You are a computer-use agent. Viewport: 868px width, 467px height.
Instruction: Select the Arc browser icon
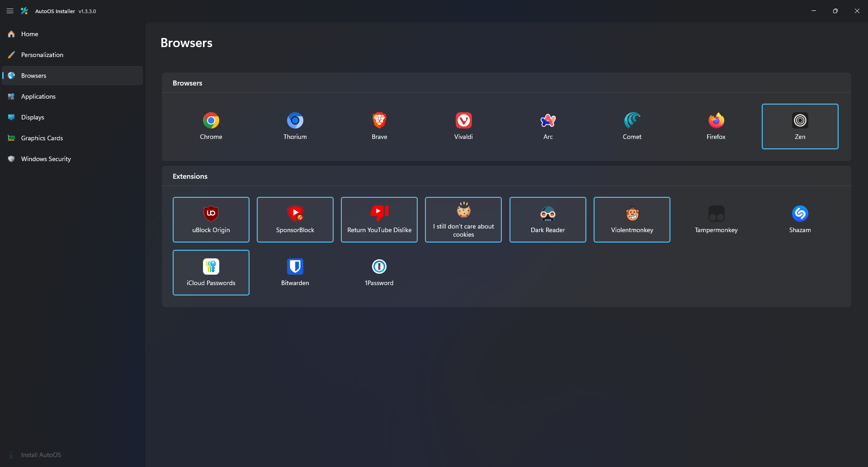coord(548,120)
